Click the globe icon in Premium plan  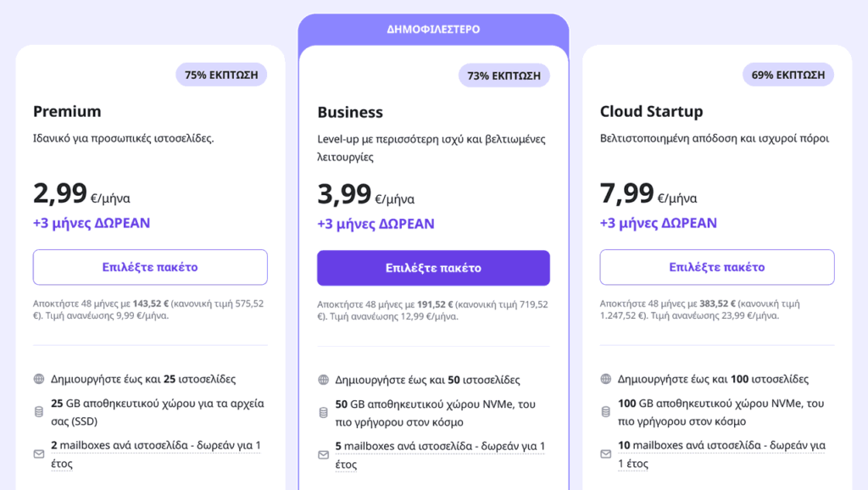coord(39,379)
